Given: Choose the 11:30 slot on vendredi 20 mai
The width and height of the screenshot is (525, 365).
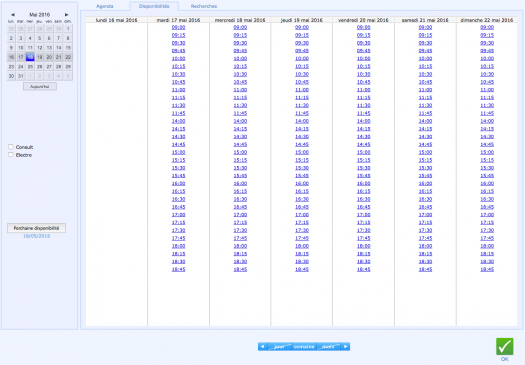Looking at the screenshot, I should (x=364, y=105).
